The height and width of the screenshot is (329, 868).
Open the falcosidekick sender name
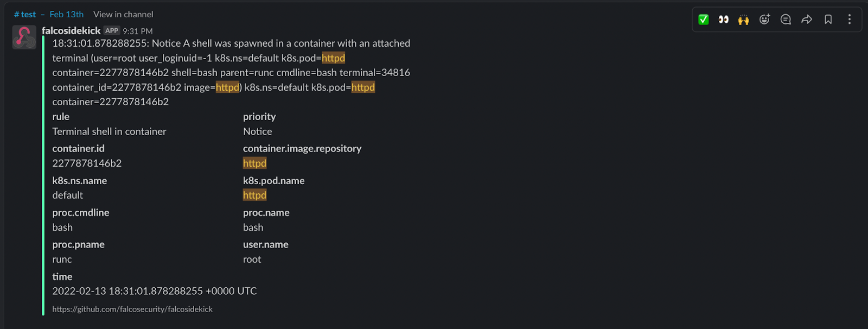pos(71,30)
